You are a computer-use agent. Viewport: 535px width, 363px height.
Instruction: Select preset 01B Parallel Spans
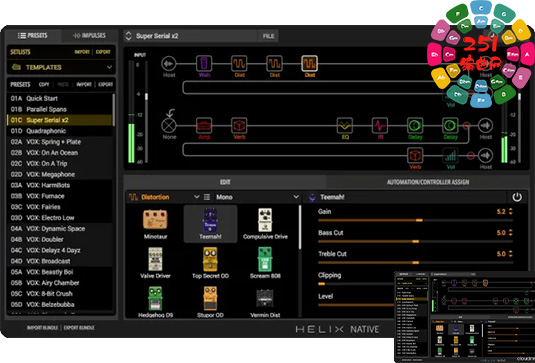(59, 109)
